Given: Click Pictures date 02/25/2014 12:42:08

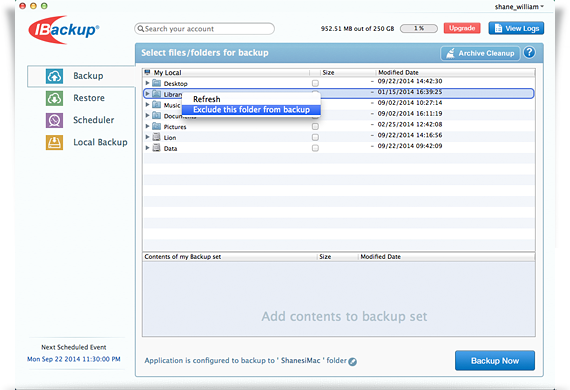Looking at the screenshot, I should coord(410,124).
